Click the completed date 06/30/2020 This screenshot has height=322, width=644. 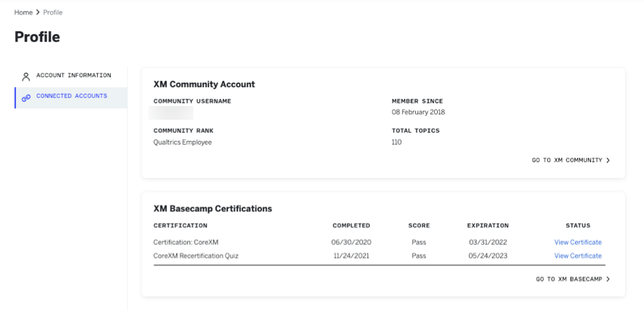click(x=351, y=242)
